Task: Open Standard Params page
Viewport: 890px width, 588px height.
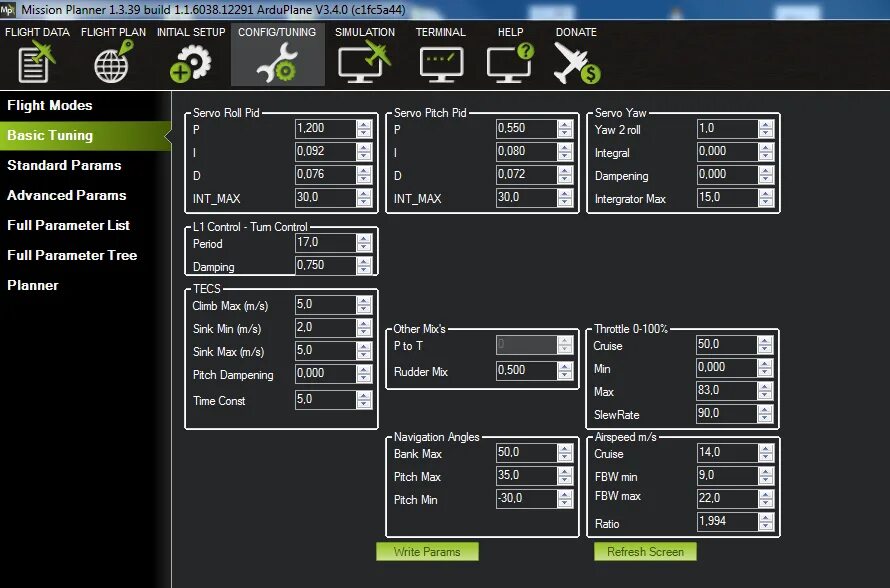Action: click(64, 166)
